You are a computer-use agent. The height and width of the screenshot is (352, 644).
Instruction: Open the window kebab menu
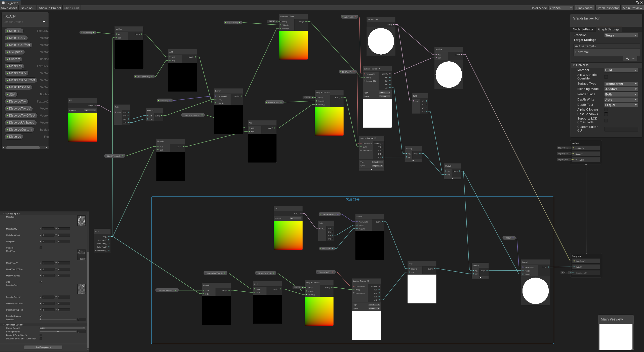(x=633, y=3)
